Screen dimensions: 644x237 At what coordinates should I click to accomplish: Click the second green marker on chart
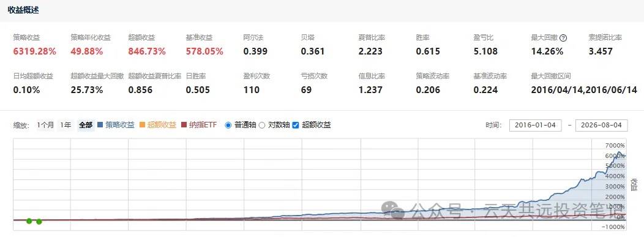(x=39, y=222)
